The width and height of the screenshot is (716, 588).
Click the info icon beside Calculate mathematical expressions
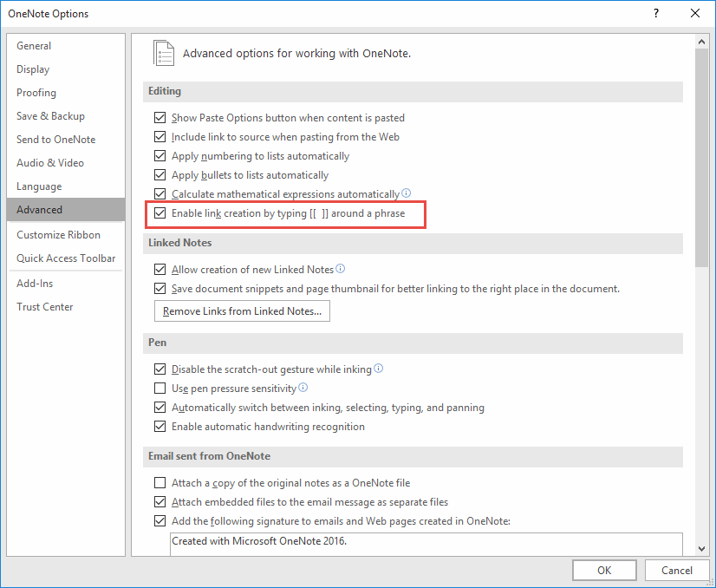(x=406, y=193)
